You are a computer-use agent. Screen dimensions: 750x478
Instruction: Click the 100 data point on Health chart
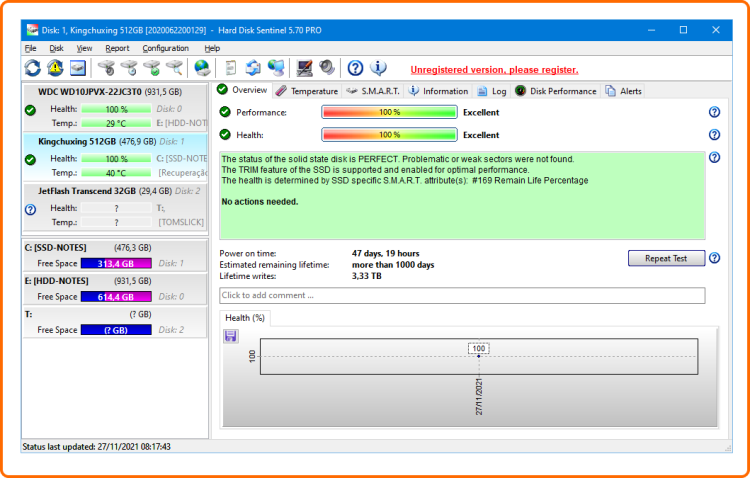(479, 356)
